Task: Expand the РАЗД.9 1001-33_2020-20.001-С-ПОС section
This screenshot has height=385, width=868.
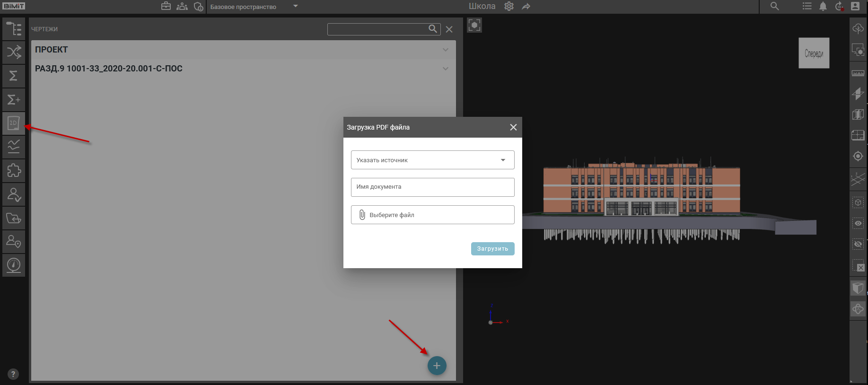Action: [x=445, y=69]
